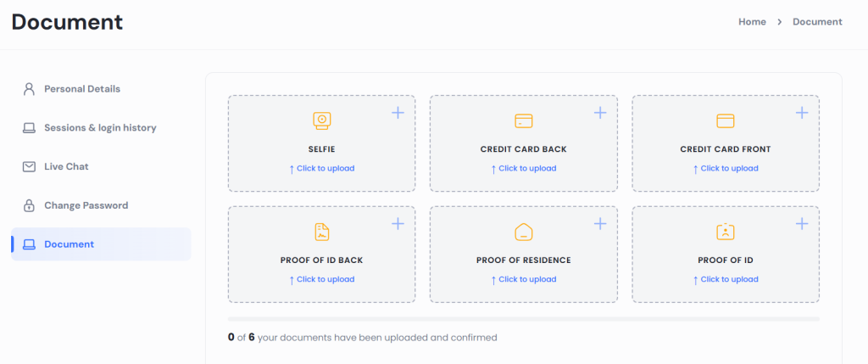Click the documents upload progress bar
This screenshot has width=868, height=364.
coord(523,319)
